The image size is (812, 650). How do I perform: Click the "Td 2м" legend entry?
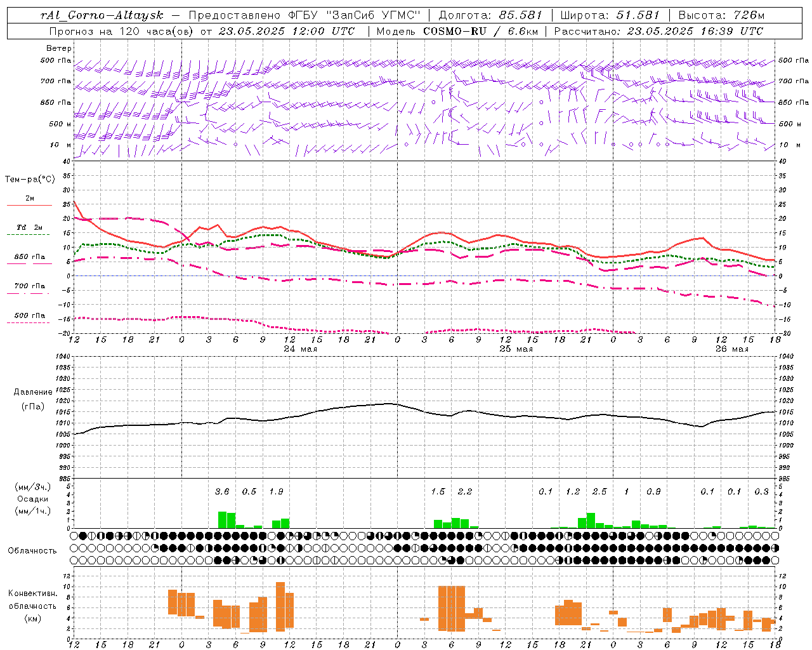point(30,227)
